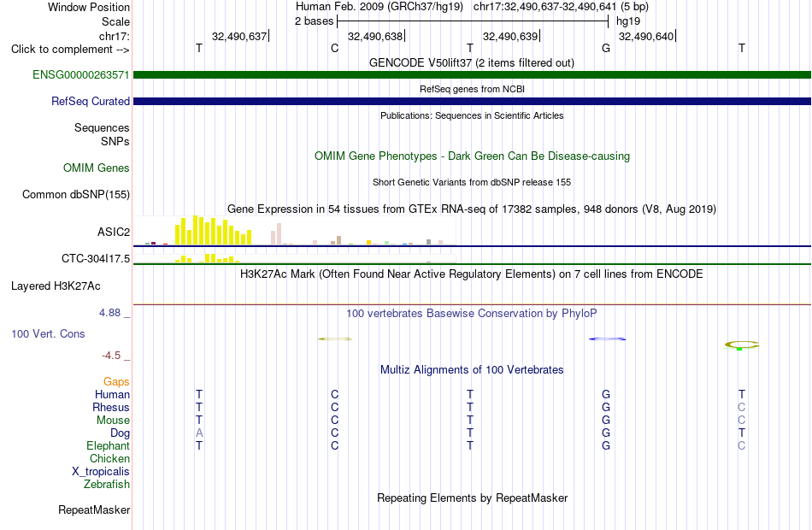
Task: Click the '4.88' PhyloP upper scale value
Action: point(109,312)
